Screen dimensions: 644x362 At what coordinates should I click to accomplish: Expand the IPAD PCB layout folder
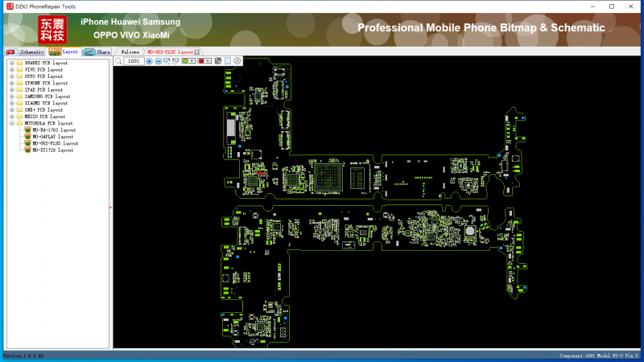[12, 90]
